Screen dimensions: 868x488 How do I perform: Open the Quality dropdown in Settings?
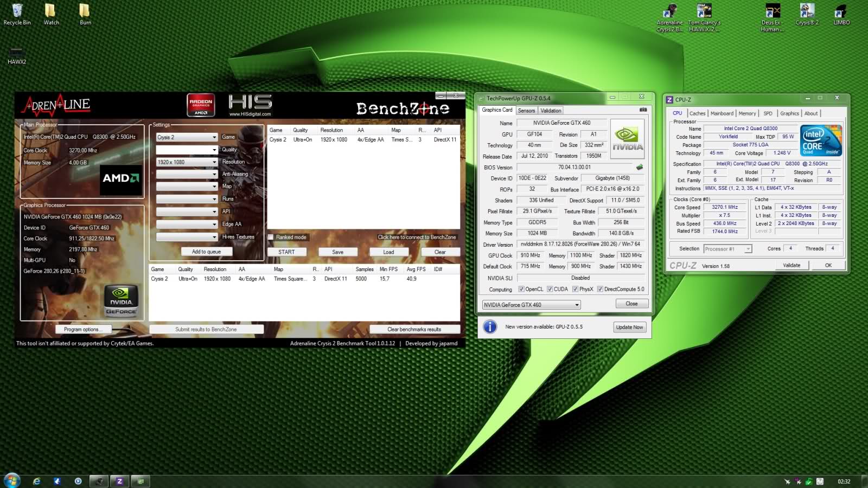point(187,150)
